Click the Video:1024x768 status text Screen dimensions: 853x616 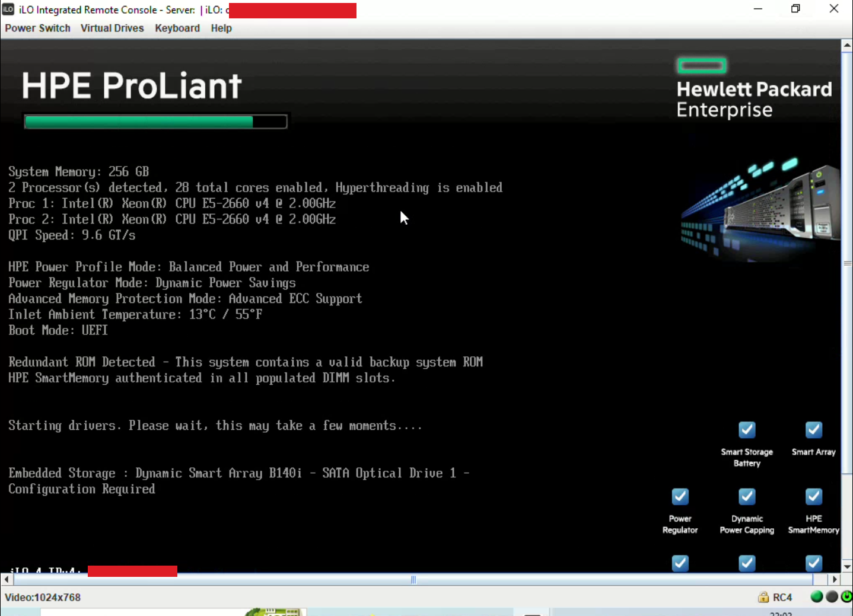tap(43, 597)
